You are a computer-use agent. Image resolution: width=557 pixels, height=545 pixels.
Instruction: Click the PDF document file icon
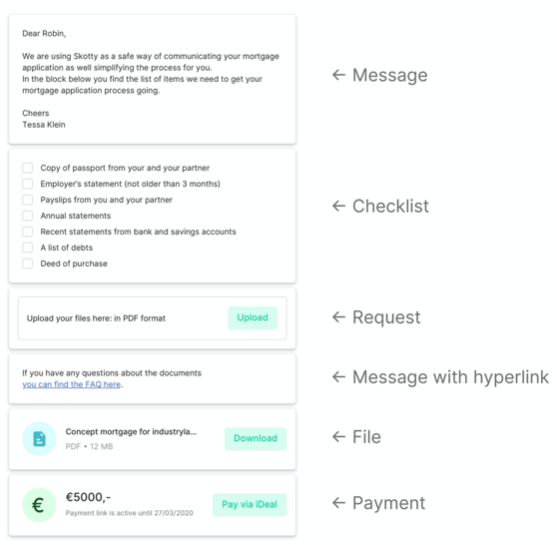tap(39, 438)
